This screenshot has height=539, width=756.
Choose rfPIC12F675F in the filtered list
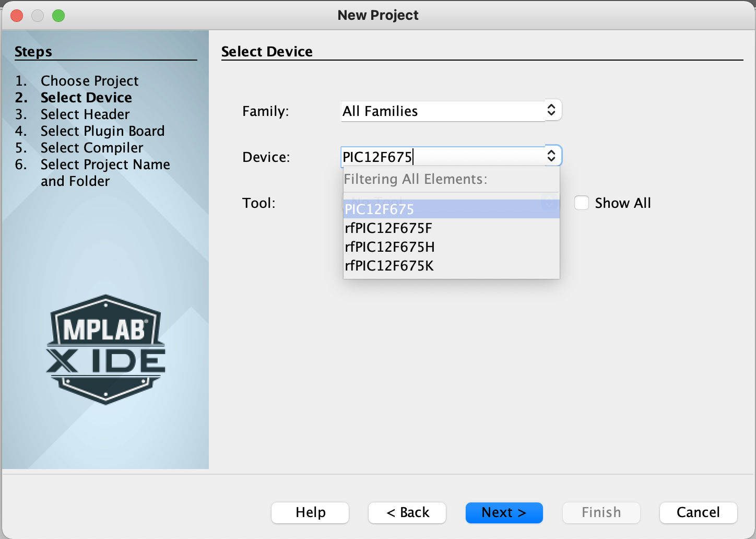388,228
